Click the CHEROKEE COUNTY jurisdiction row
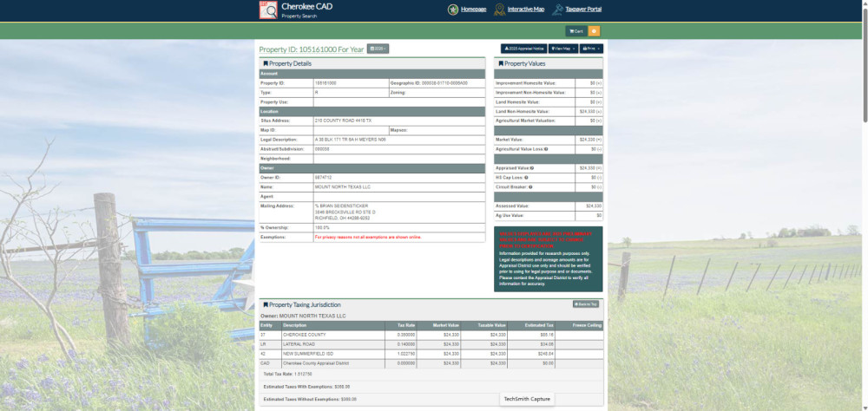The image size is (868, 411). coord(431,335)
